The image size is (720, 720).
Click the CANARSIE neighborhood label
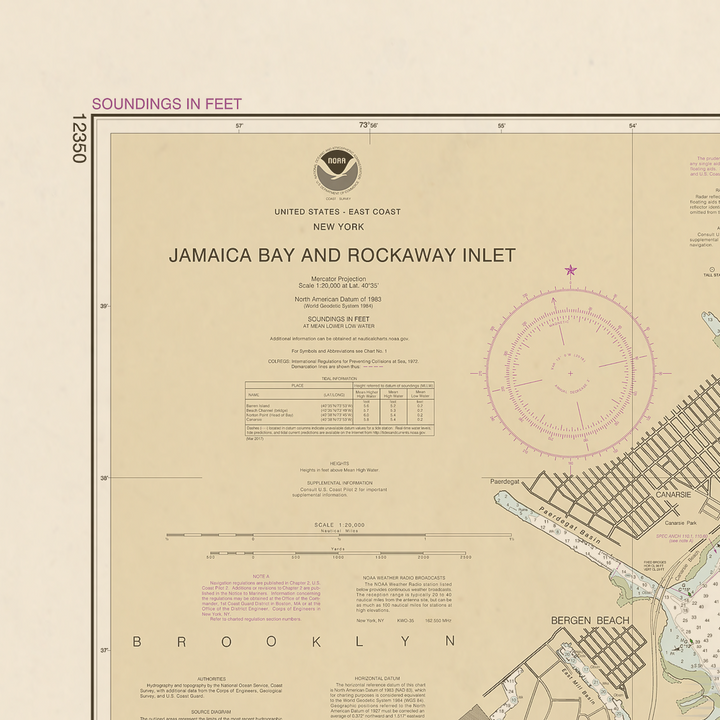673,495
